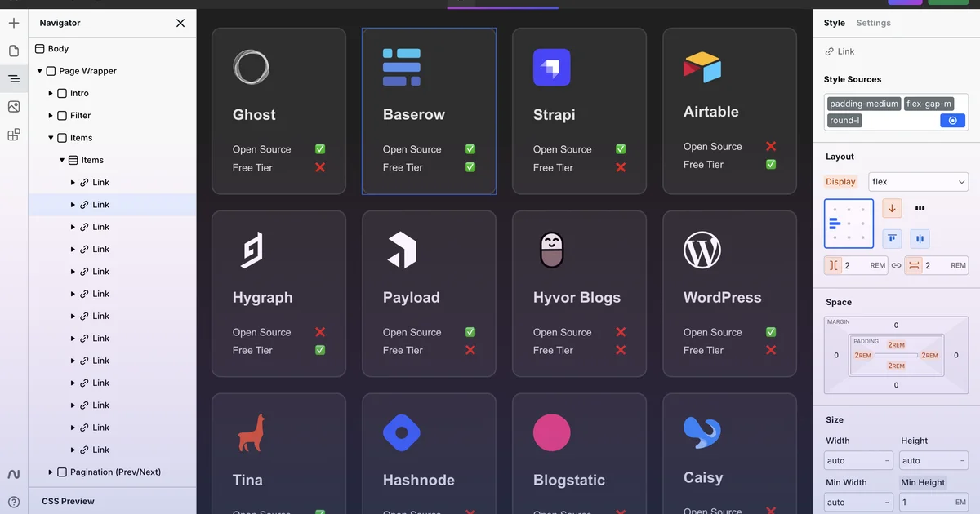This screenshot has height=514, width=980.
Task: Switch to the Style tab
Action: 835,23
